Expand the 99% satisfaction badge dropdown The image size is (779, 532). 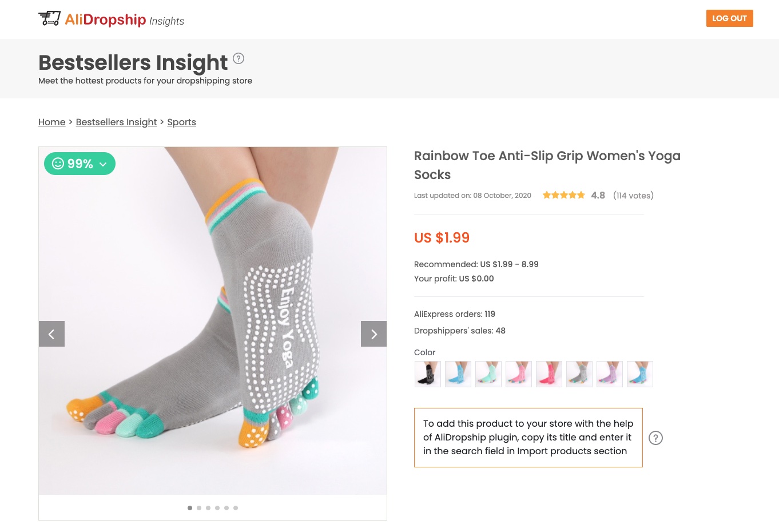pyautogui.click(x=80, y=164)
